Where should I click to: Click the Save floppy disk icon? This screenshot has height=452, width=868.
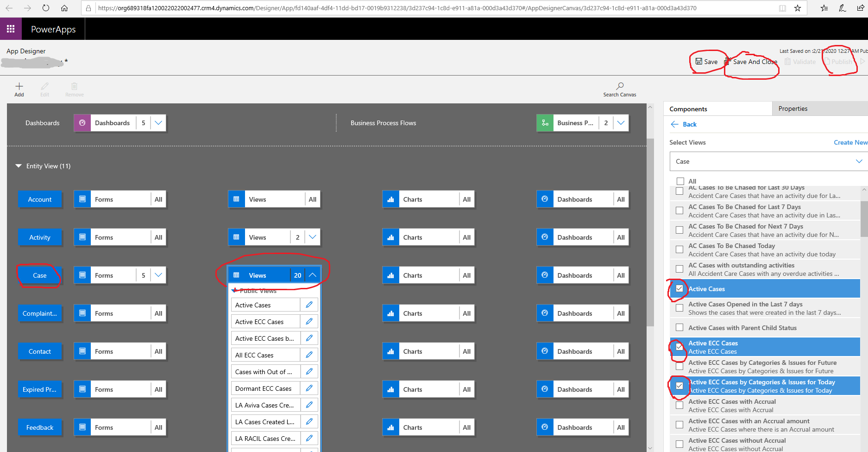click(698, 62)
